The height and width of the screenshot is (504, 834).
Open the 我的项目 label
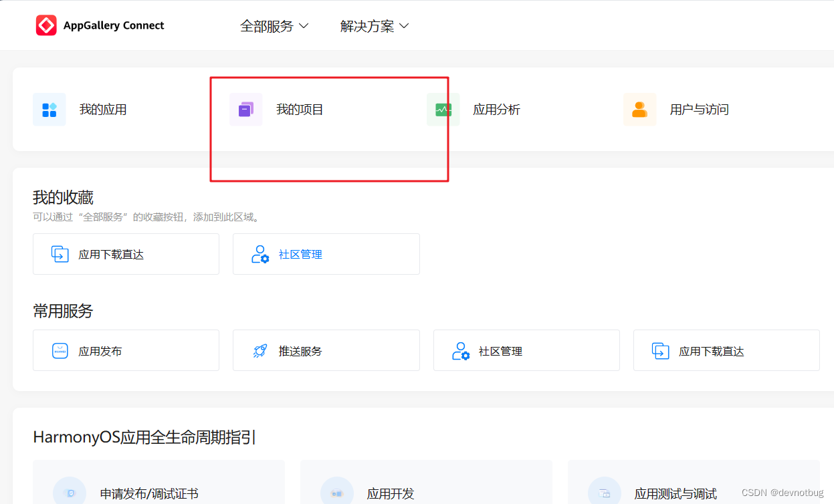click(x=300, y=110)
